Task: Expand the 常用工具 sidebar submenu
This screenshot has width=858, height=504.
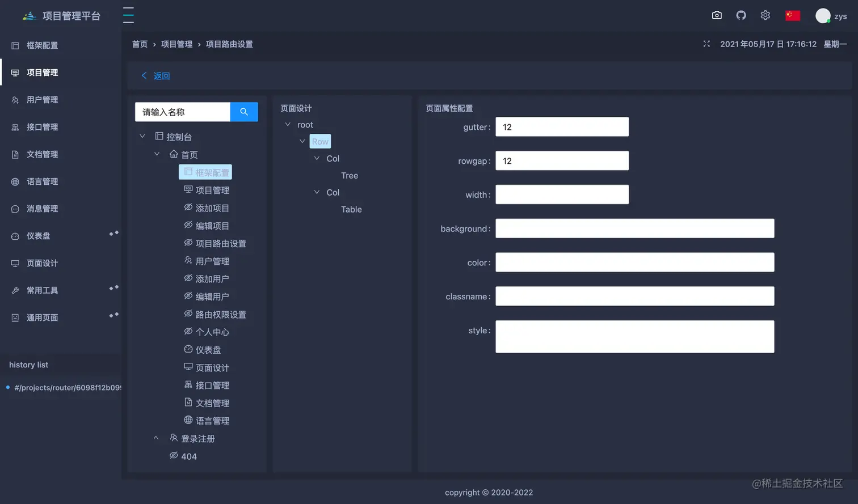Action: (x=114, y=287)
